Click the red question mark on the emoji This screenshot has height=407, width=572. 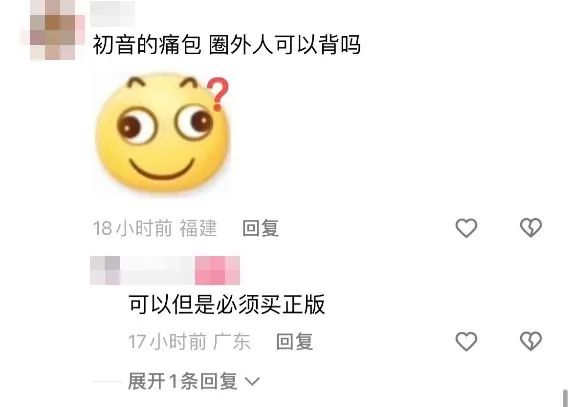pos(218,94)
